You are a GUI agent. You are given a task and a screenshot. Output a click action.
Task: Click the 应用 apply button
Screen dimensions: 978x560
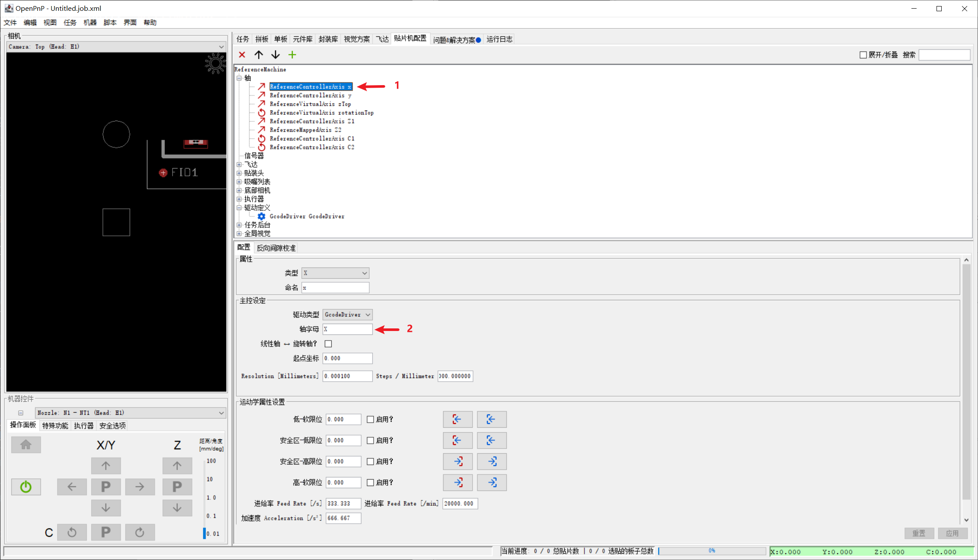[x=952, y=533]
